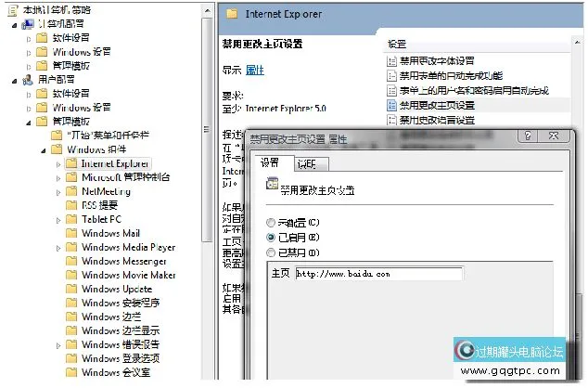Screen dimensions: 588x388
Task: Switch to the 说明 tab in dialog
Action: pyautogui.click(x=311, y=164)
